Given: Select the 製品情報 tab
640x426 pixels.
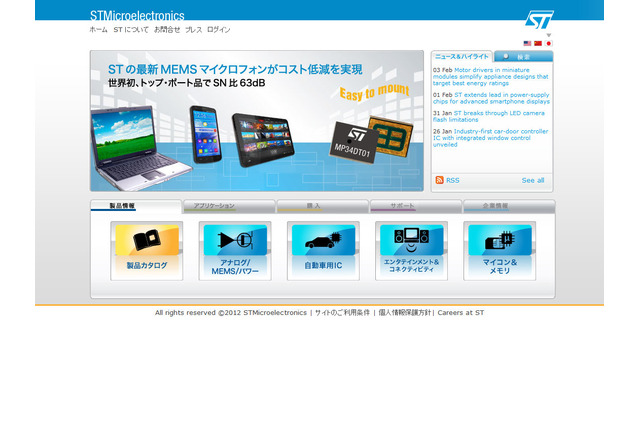Looking at the screenshot, I should point(136,206).
